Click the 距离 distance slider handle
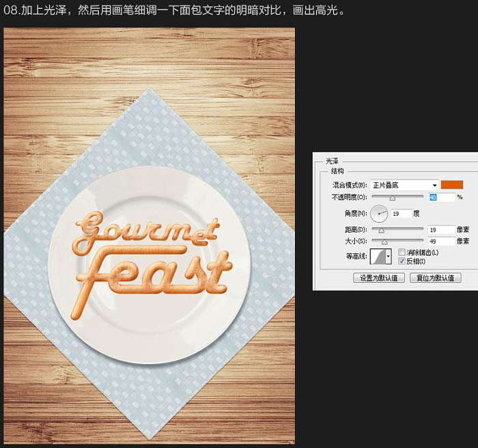 [381, 231]
